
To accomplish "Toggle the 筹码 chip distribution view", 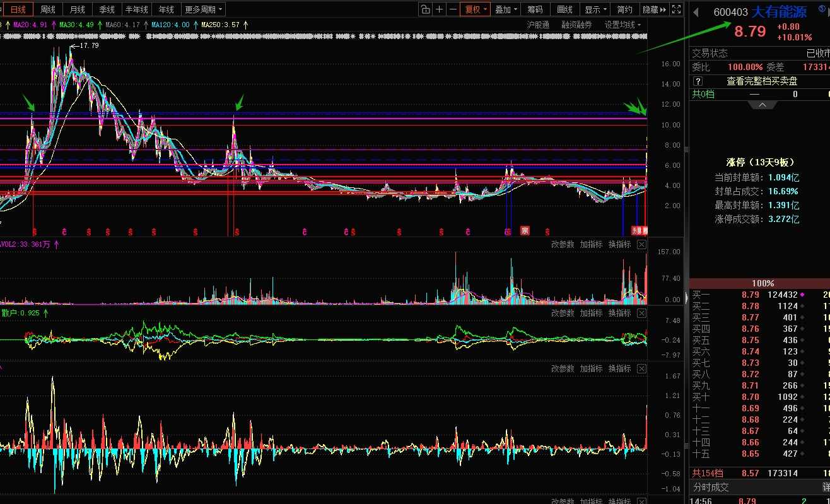I will coord(535,9).
